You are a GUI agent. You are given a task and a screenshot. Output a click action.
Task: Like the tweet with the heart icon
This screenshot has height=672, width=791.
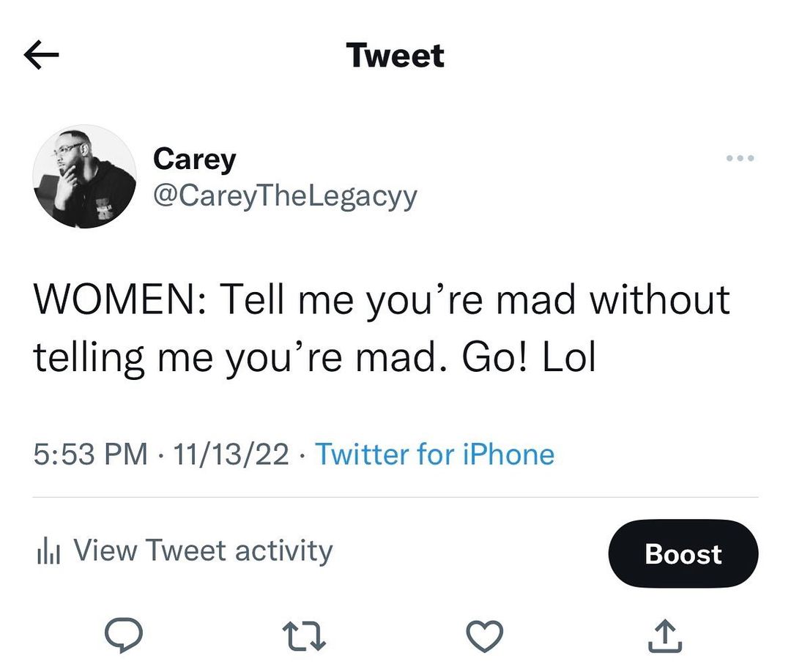click(485, 635)
